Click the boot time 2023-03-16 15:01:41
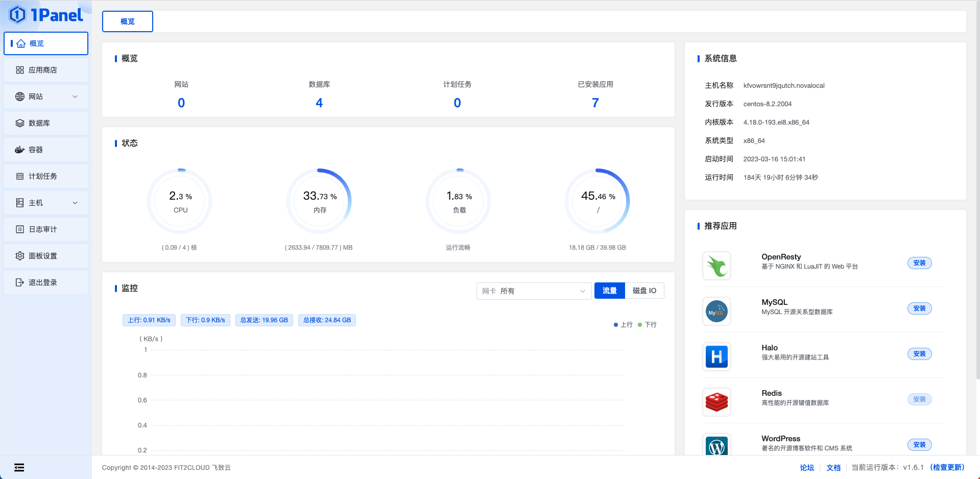This screenshot has width=980, height=479. [x=774, y=159]
